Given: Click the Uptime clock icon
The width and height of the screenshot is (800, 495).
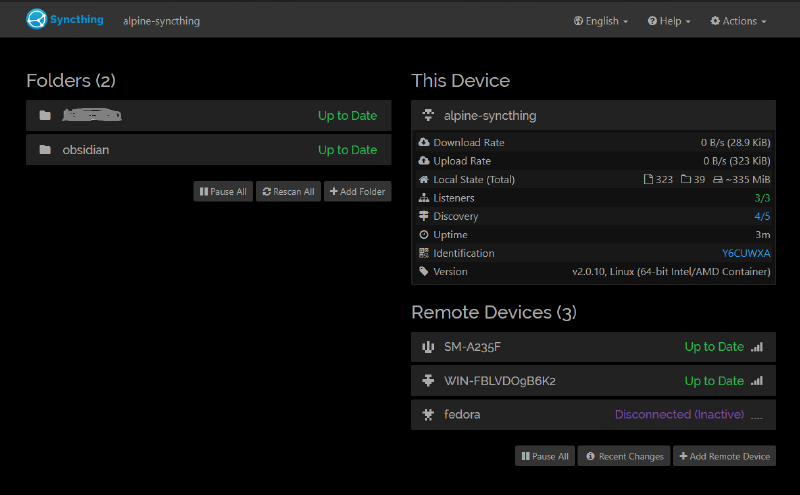Looking at the screenshot, I should tap(424, 234).
